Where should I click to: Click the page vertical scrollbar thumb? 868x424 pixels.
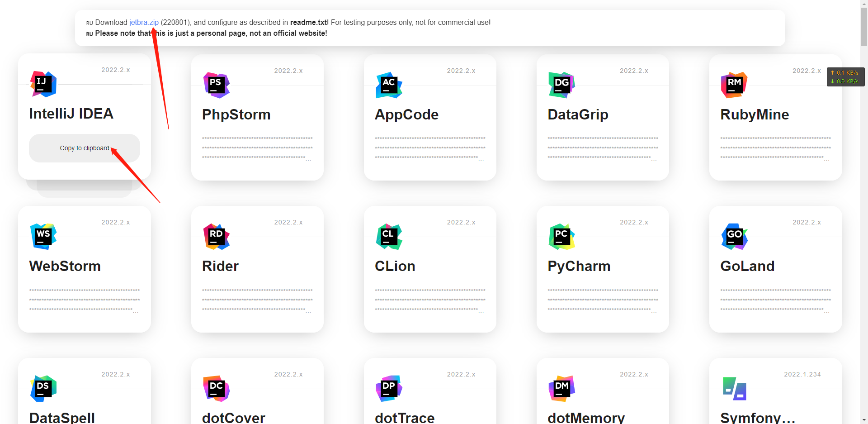864,27
